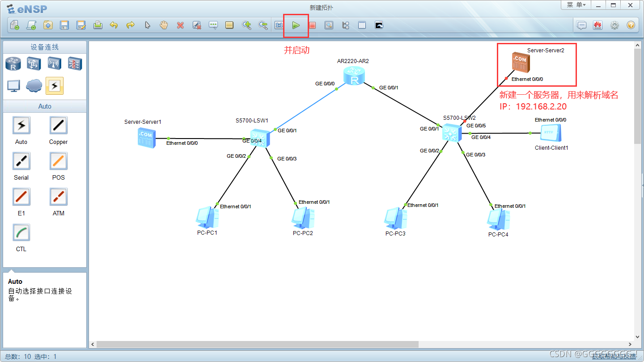Toggle showing all interfaces
This screenshot has width=644, height=362.
point(345,25)
